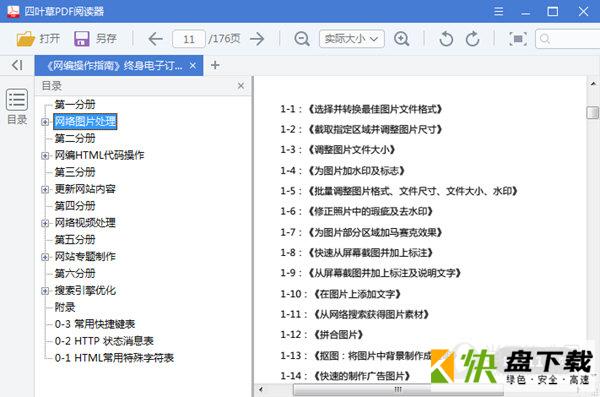Open the hamburger menu in title bar
600x397 pixels.
[x=498, y=11]
